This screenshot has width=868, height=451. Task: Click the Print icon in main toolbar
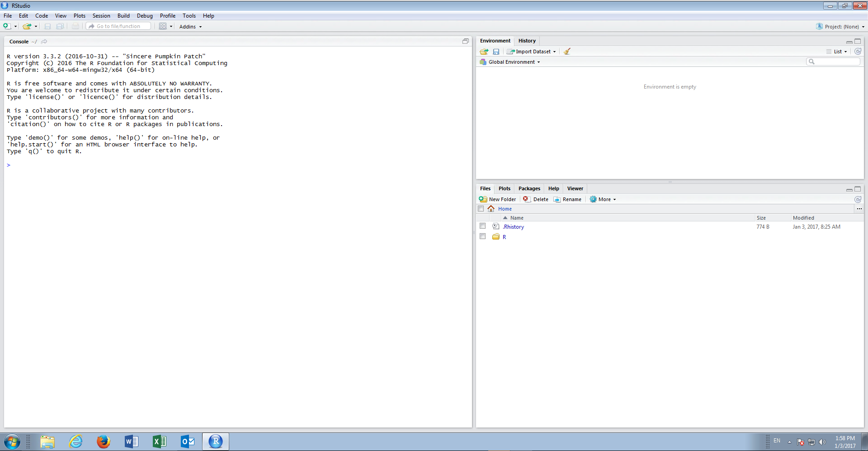tap(75, 26)
